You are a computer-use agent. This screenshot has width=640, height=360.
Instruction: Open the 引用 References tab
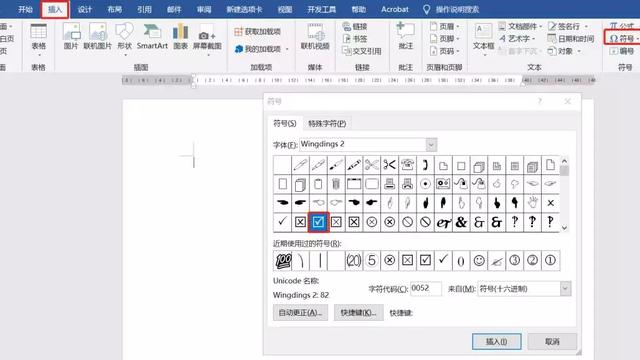(x=144, y=9)
